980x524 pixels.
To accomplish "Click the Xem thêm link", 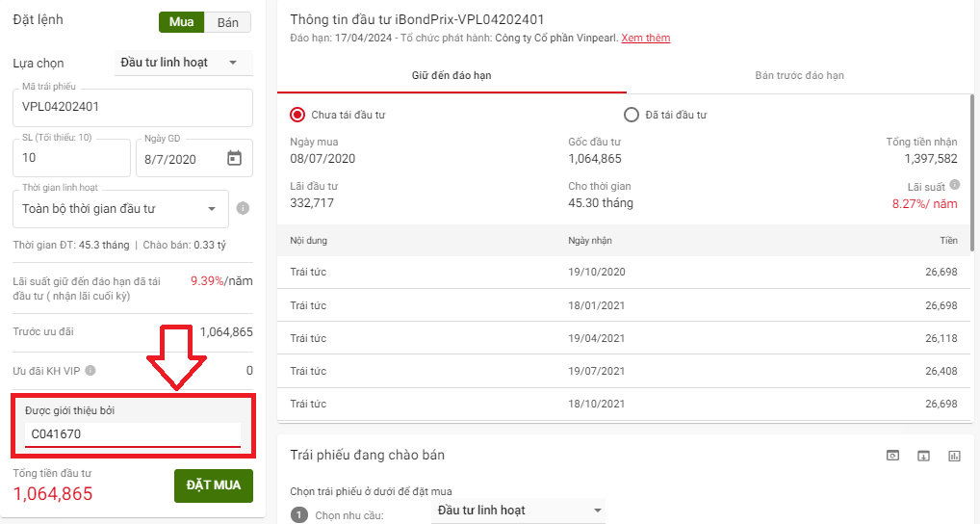I will 645,39.
